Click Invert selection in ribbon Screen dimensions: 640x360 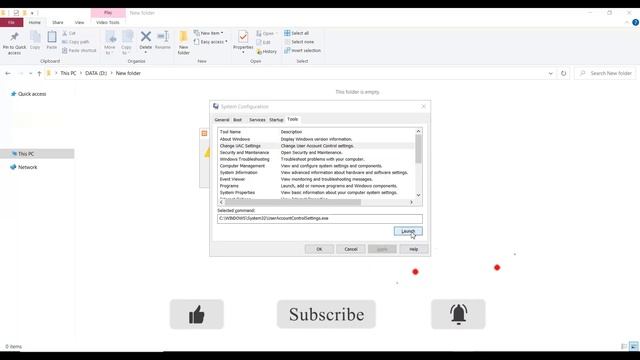(302, 51)
